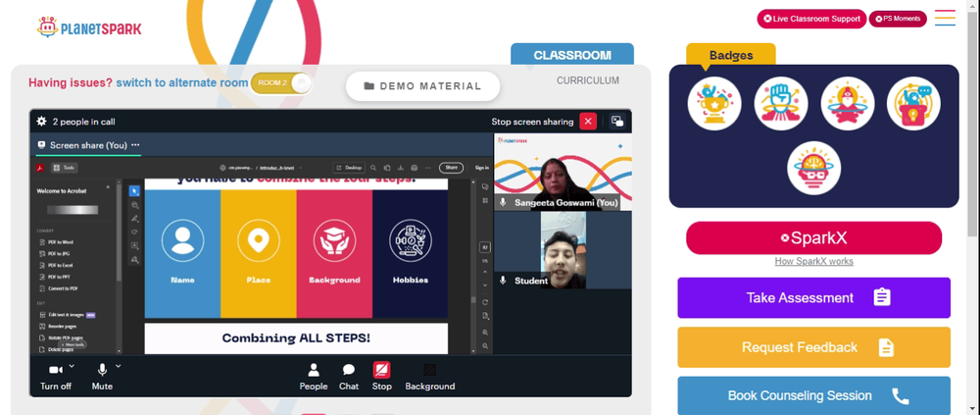Expand camera options chevron
980x415 pixels.
tap(72, 366)
